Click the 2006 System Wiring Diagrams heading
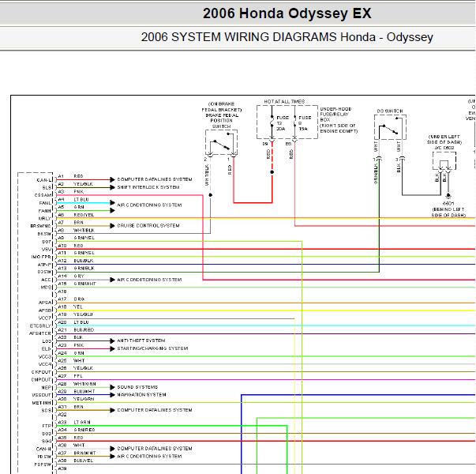The image size is (476, 474). (287, 37)
